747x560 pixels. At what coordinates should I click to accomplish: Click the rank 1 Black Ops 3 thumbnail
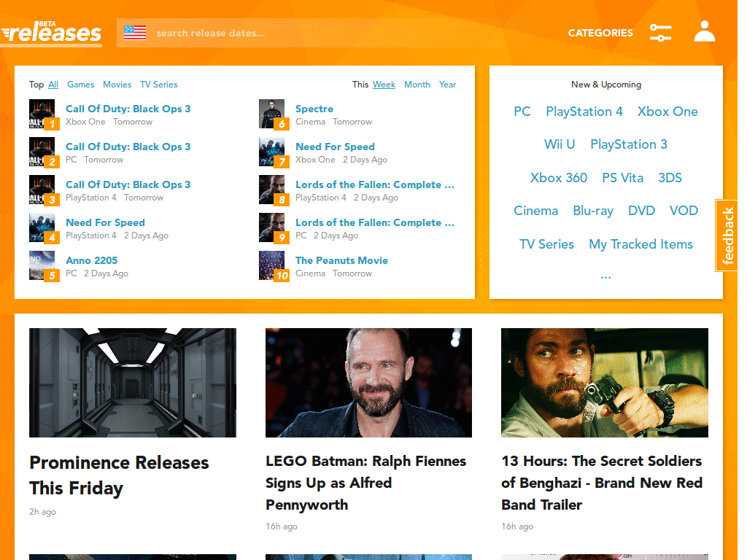click(x=42, y=114)
